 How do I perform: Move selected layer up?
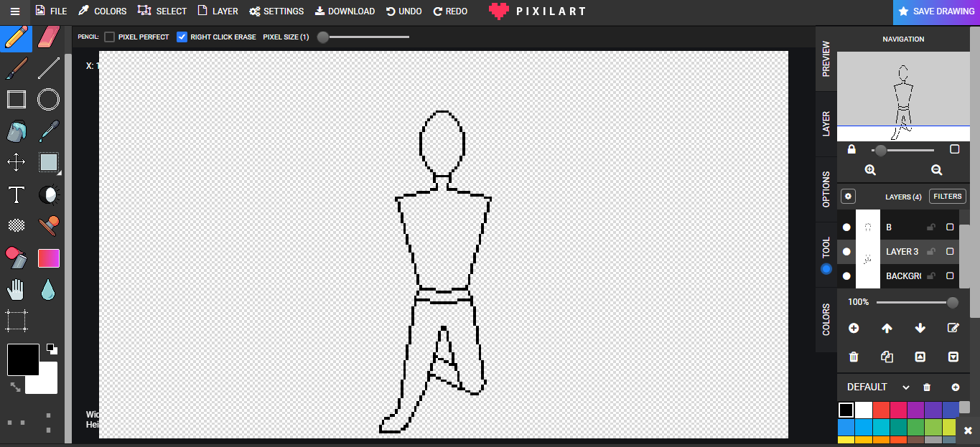(887, 328)
